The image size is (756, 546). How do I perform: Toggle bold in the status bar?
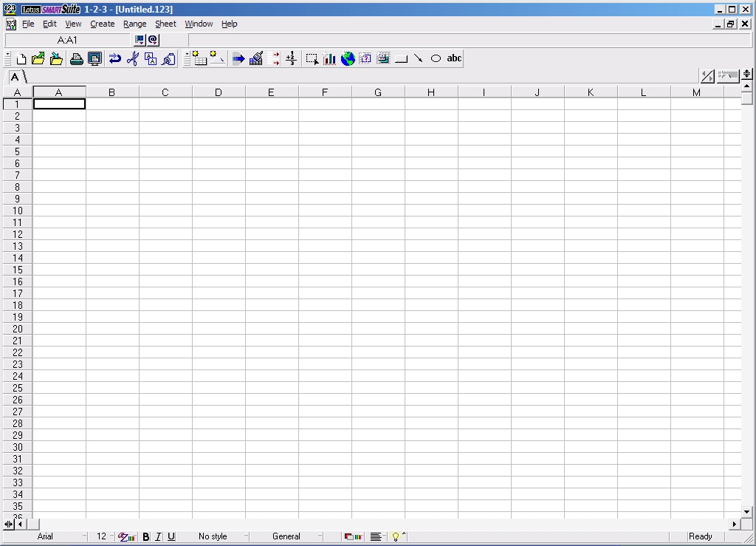[145, 536]
